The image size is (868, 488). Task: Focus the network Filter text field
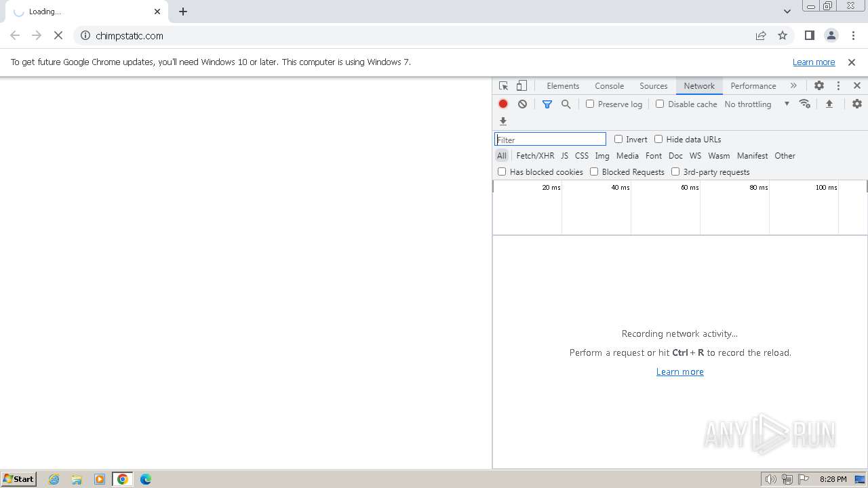click(x=550, y=140)
